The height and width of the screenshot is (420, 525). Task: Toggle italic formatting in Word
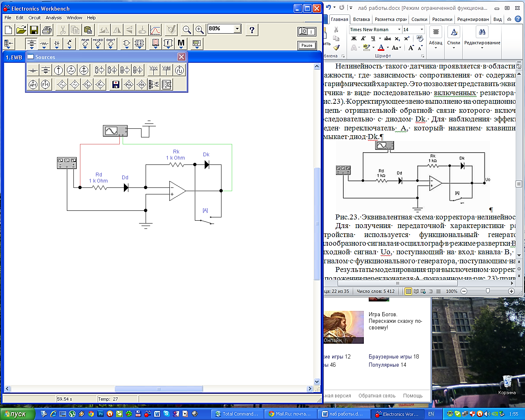pyautogui.click(x=363, y=39)
